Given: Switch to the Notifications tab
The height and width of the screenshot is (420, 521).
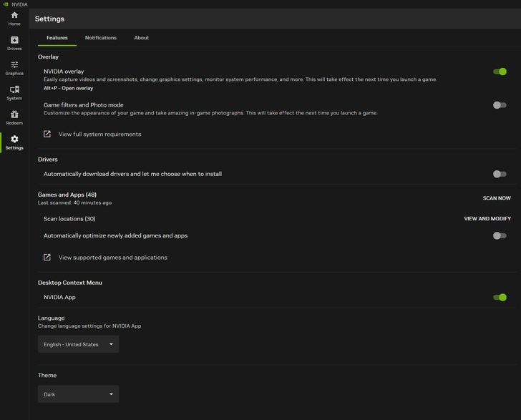Looking at the screenshot, I should pyautogui.click(x=101, y=38).
